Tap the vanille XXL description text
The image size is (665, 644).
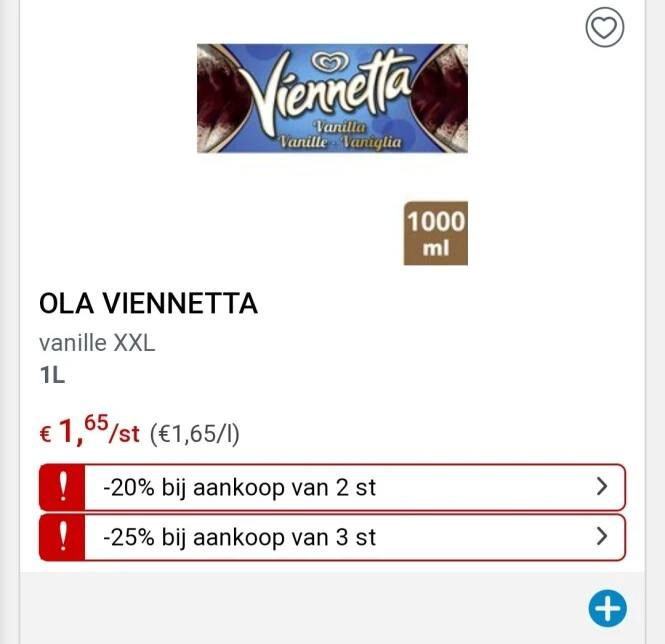[97, 343]
